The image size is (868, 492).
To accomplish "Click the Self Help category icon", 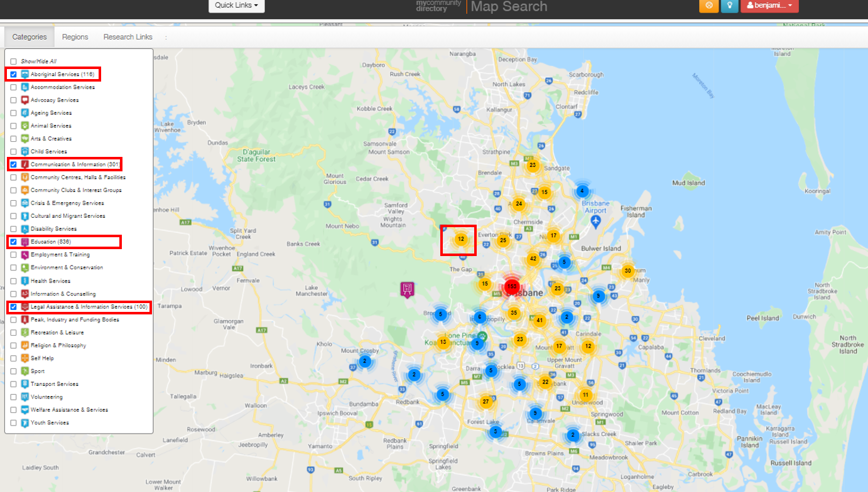I will point(25,358).
